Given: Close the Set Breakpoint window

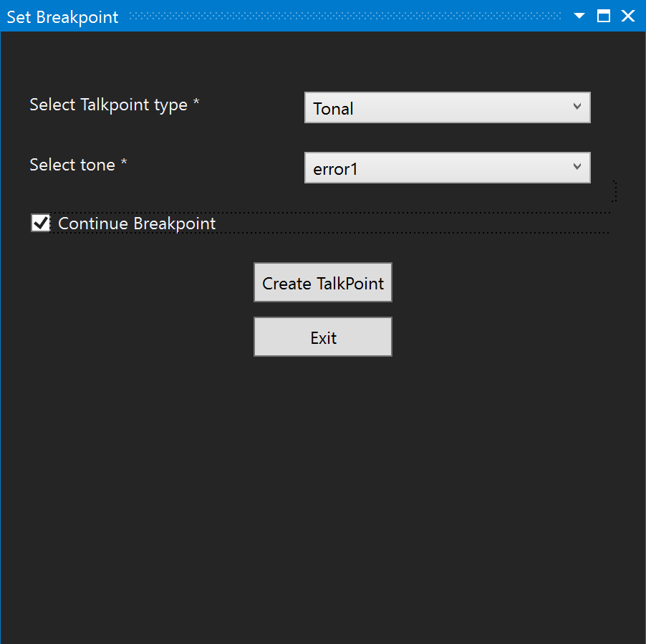Looking at the screenshot, I should [x=628, y=16].
